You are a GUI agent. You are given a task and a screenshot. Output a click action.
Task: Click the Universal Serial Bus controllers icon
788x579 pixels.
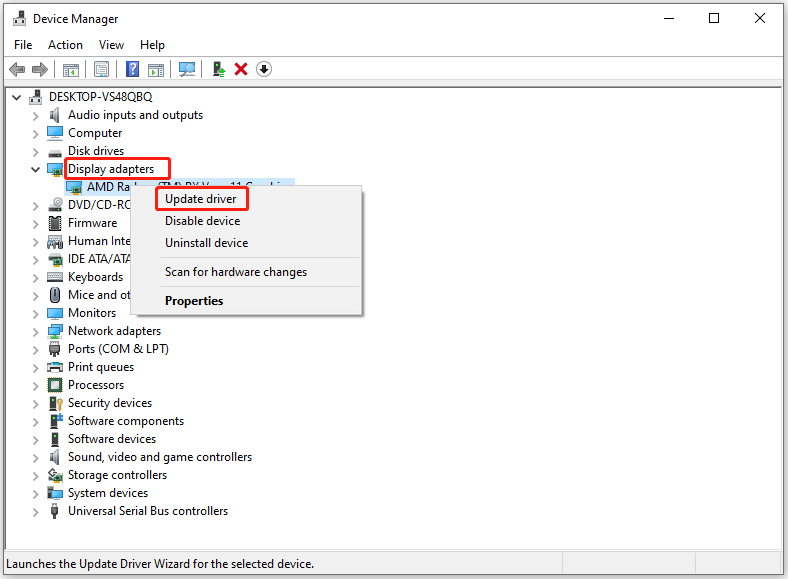coord(54,511)
